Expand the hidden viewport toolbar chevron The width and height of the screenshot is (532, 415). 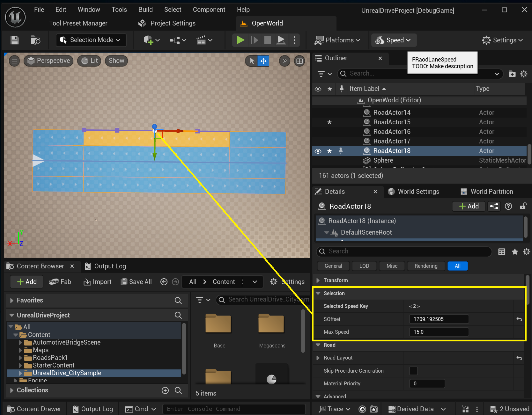285,61
